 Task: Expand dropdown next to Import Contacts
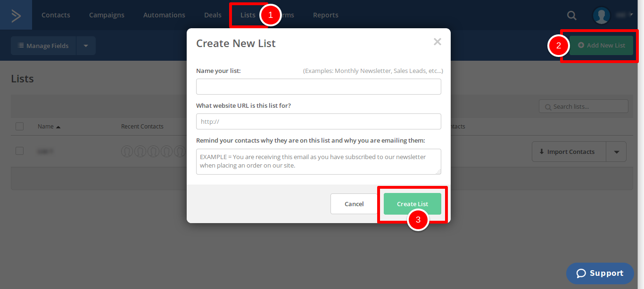tap(617, 152)
